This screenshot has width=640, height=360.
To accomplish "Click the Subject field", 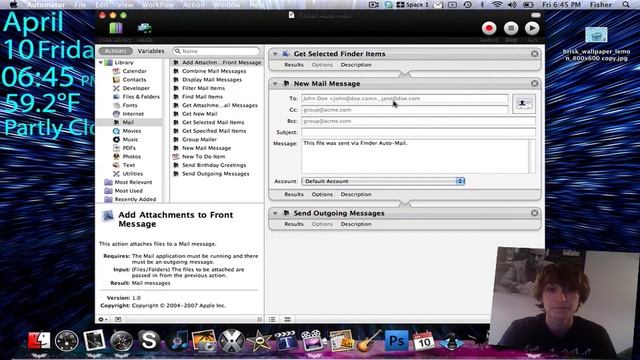I will click(x=418, y=132).
